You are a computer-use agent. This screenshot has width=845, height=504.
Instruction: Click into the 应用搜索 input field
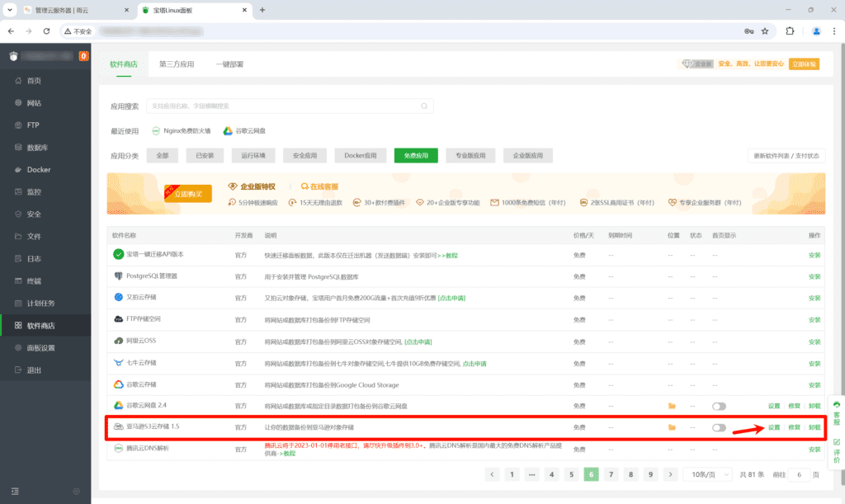[x=281, y=106]
